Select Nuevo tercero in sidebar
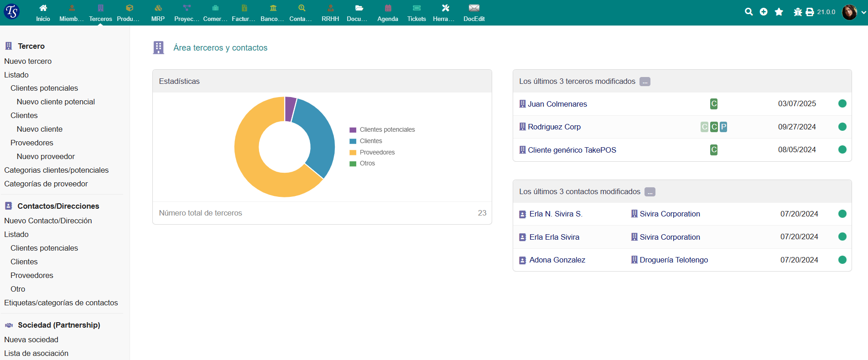868x360 pixels. 28,61
